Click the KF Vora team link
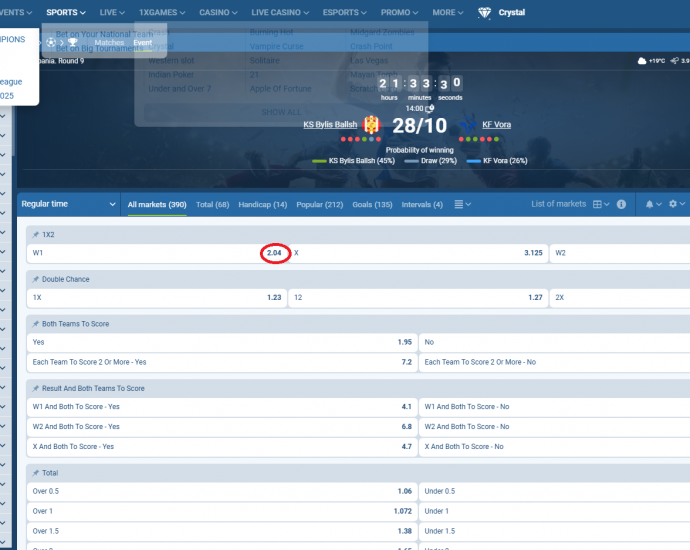 (496, 125)
